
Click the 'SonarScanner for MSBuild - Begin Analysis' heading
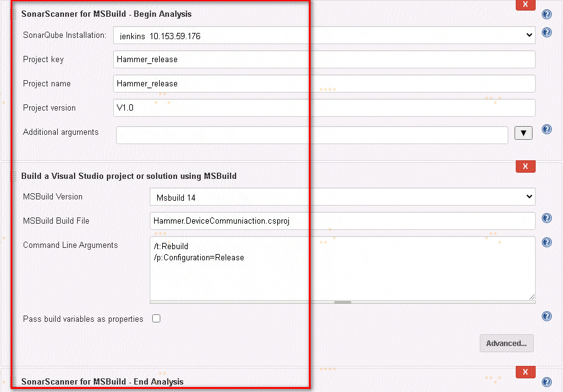coord(106,14)
